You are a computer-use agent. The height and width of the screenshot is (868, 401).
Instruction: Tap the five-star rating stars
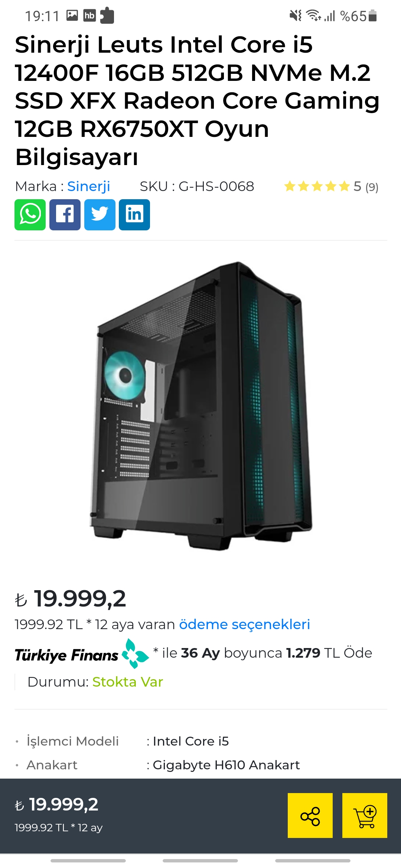tap(317, 186)
